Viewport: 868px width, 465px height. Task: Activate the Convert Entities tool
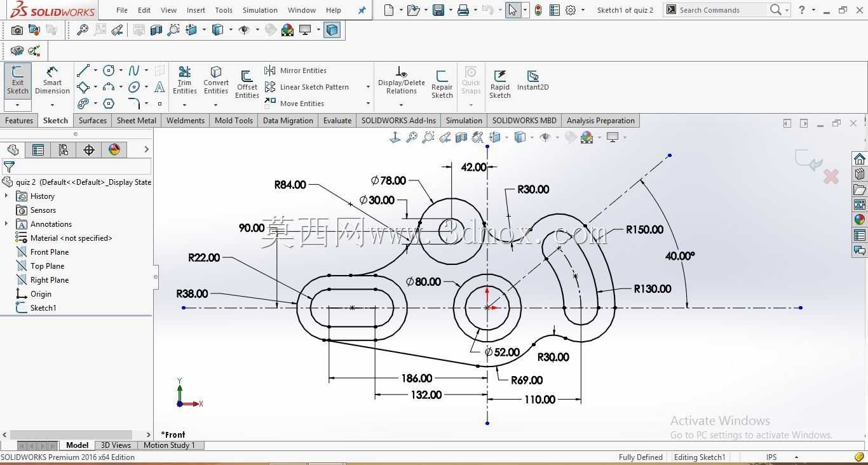(x=216, y=81)
